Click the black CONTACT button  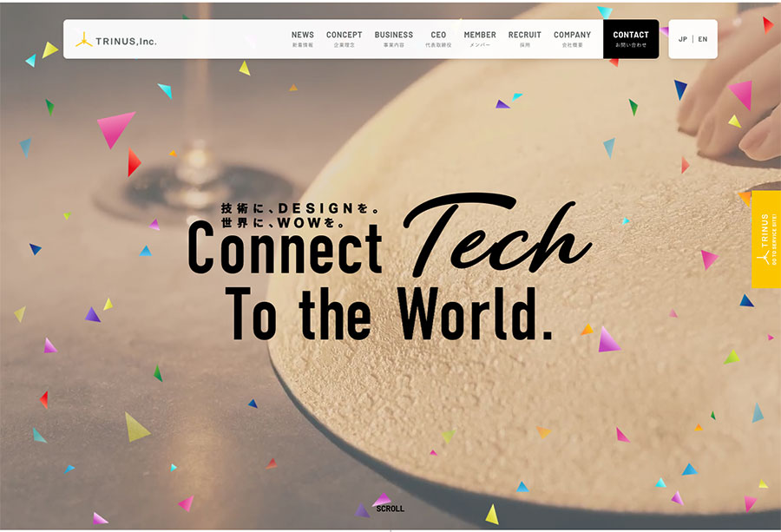pos(631,39)
